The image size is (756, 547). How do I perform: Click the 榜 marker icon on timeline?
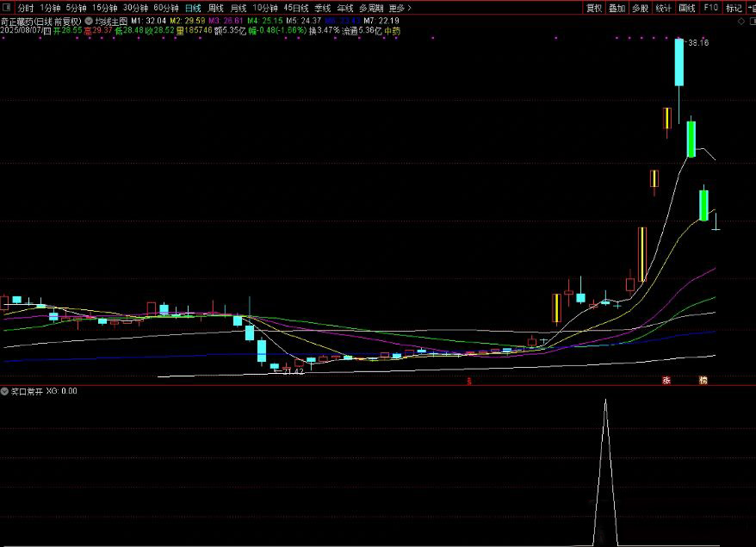(703, 380)
